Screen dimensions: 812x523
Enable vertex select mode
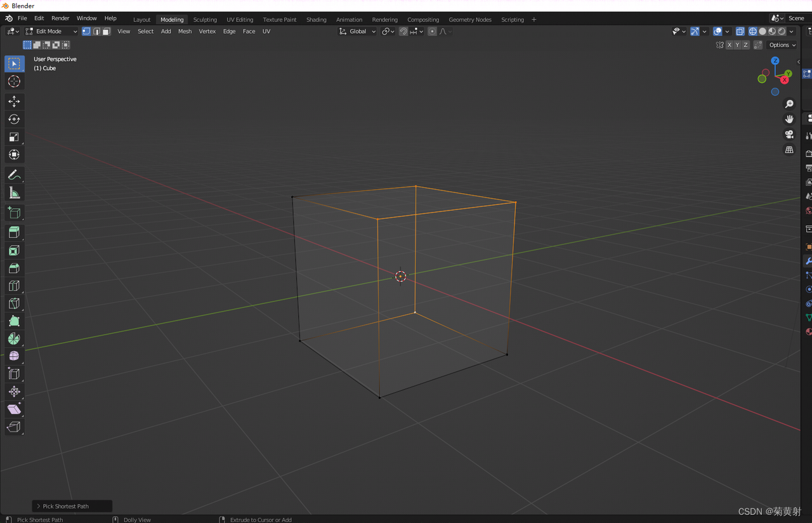(86, 31)
